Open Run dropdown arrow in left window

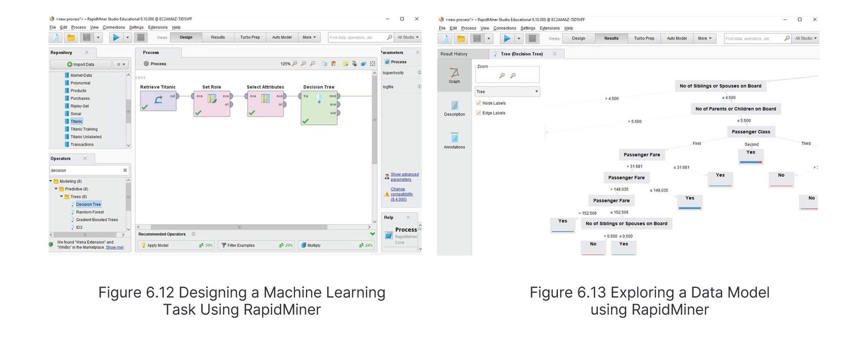coord(127,37)
